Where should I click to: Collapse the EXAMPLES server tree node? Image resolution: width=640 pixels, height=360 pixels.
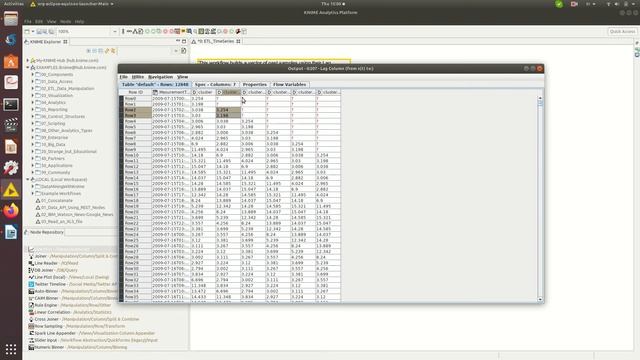pyautogui.click(x=28, y=67)
